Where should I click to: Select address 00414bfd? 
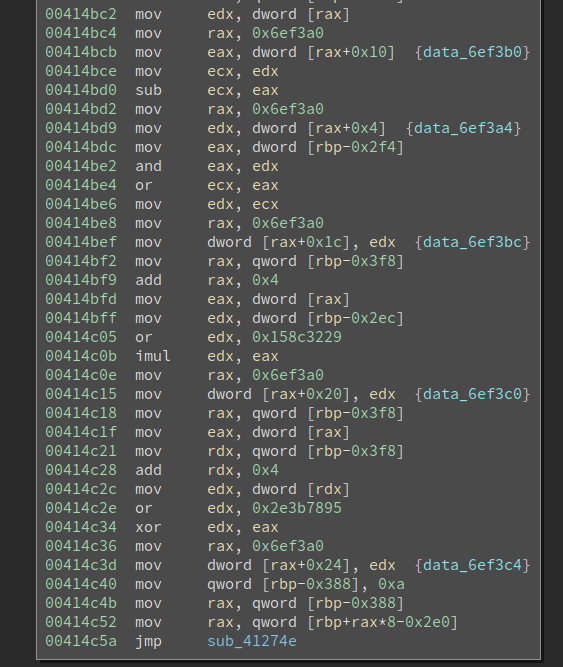pos(81,299)
